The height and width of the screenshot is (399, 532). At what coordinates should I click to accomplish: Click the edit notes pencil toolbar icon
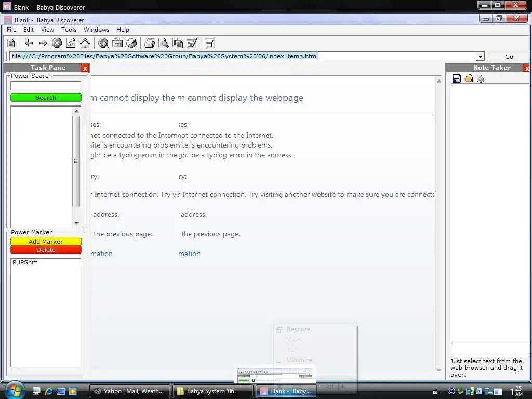point(192,43)
